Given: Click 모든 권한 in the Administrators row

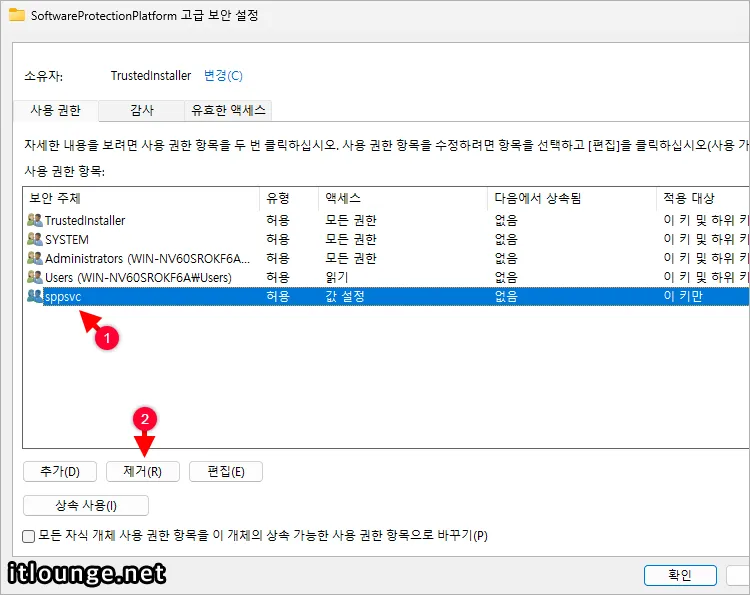Looking at the screenshot, I should [351, 258].
